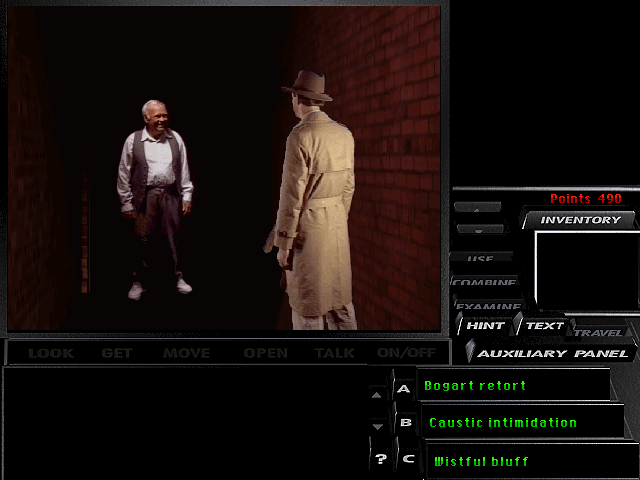
Task: Click the EXAMINE inventory button
Action: tap(488, 305)
